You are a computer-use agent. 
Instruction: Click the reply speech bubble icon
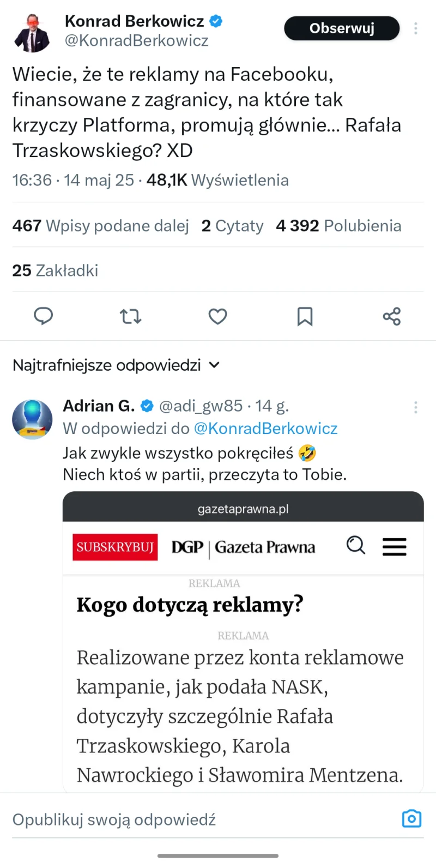(x=44, y=316)
